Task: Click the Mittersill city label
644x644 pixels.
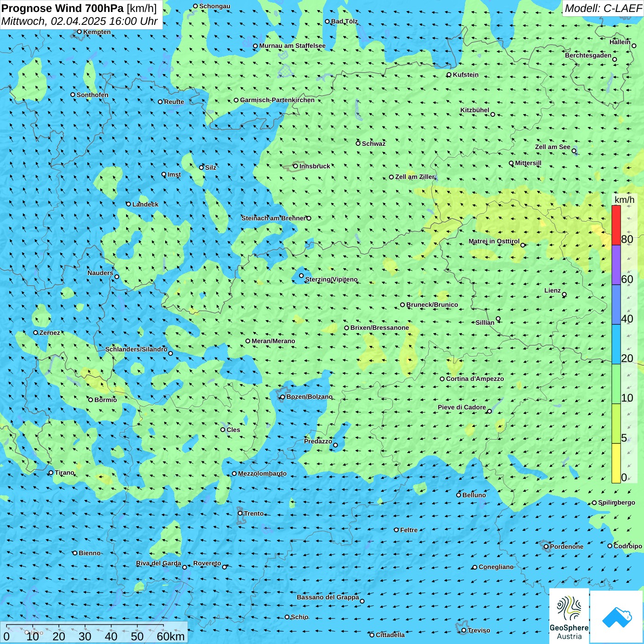Action: click(x=528, y=163)
